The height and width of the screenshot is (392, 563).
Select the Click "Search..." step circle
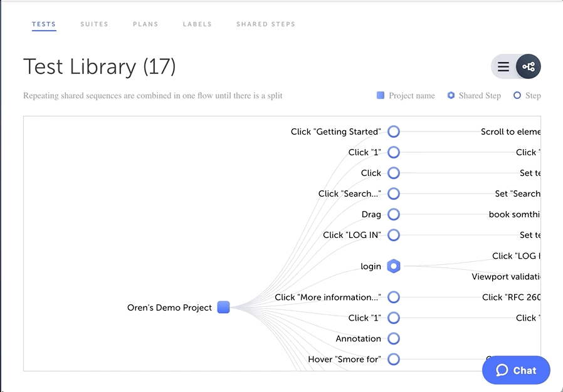point(394,193)
